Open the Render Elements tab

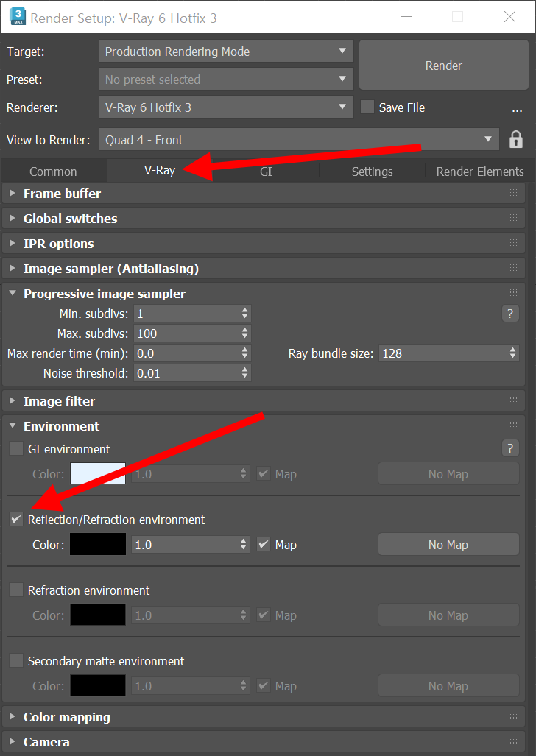click(479, 172)
